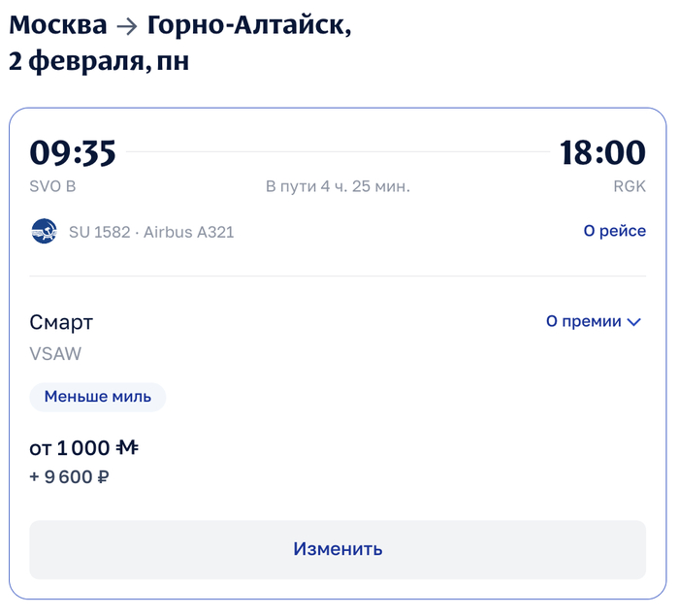Open the О рейсе flight details link
Image resolution: width=679 pixels, height=616 pixels.
pyautogui.click(x=614, y=231)
